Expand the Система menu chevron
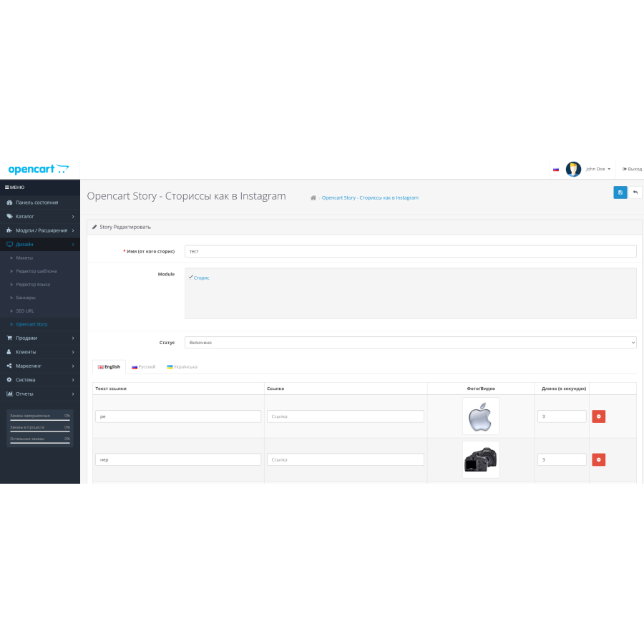This screenshot has height=644, width=644. 73,380
